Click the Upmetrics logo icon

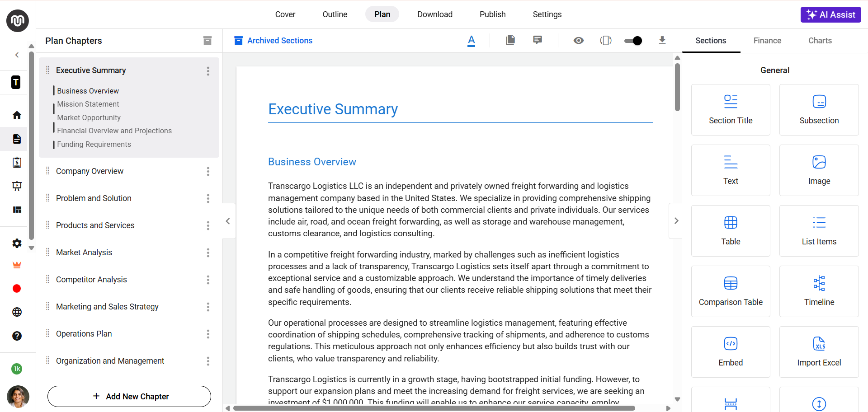point(18,21)
